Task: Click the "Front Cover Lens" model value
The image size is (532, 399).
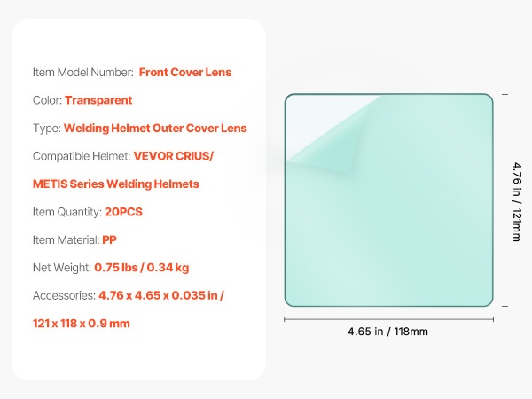Action: (184, 73)
